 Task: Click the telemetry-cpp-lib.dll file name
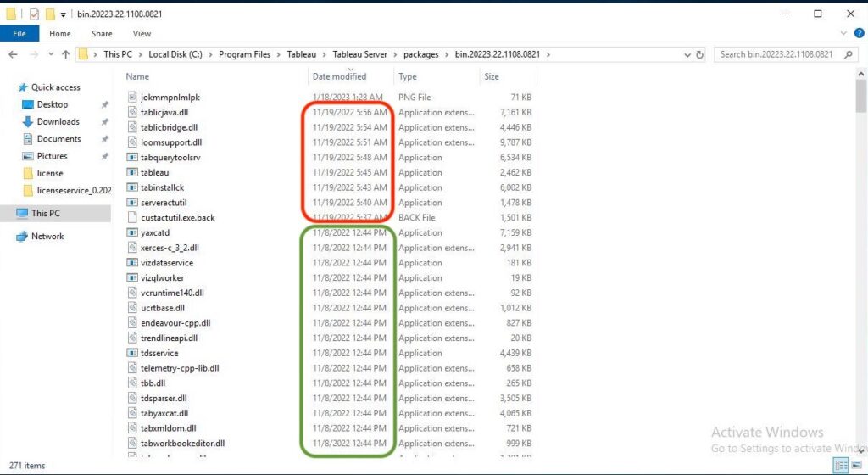180,367
